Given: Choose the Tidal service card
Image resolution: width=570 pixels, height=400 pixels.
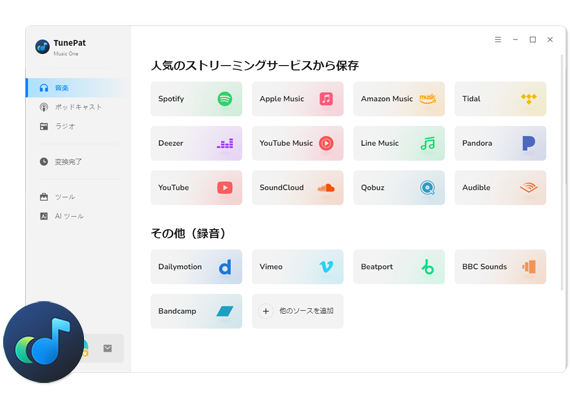Looking at the screenshot, I should coord(500,99).
